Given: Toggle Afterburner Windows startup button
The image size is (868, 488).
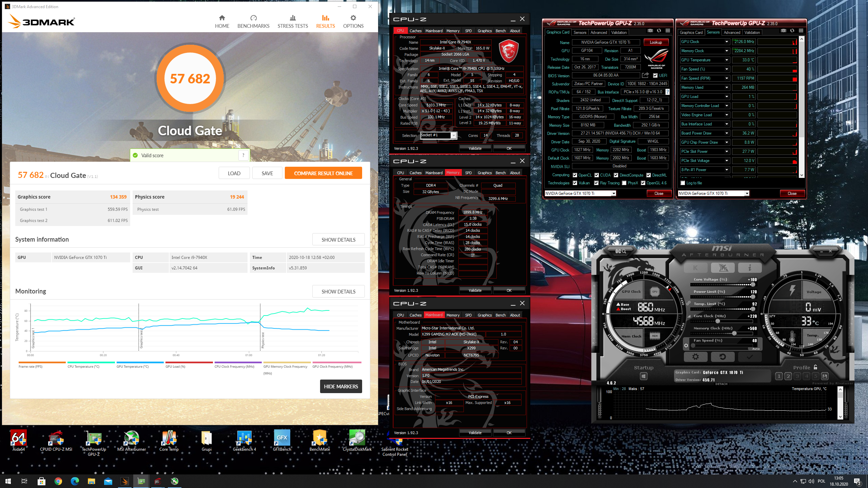Looking at the screenshot, I should [x=643, y=376].
